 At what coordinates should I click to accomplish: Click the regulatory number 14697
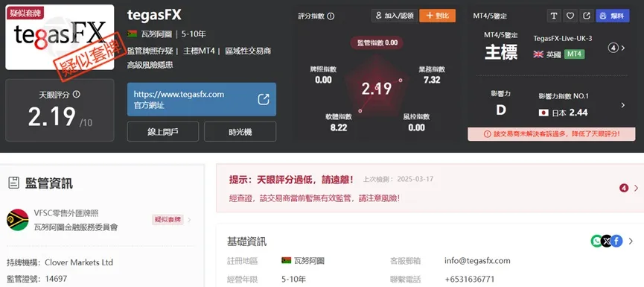56,279
